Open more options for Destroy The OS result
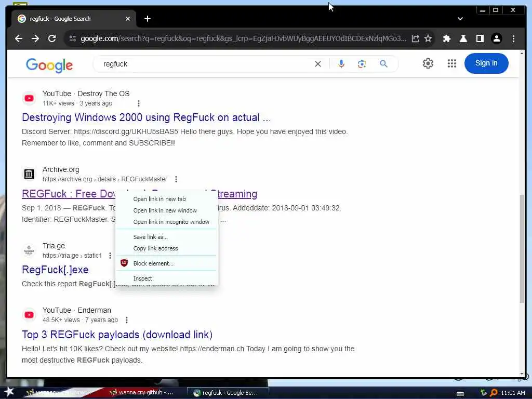 138,103
